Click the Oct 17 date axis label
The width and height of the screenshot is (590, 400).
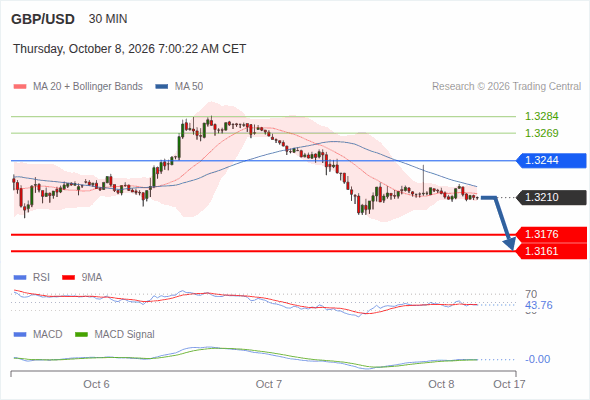pos(509,384)
